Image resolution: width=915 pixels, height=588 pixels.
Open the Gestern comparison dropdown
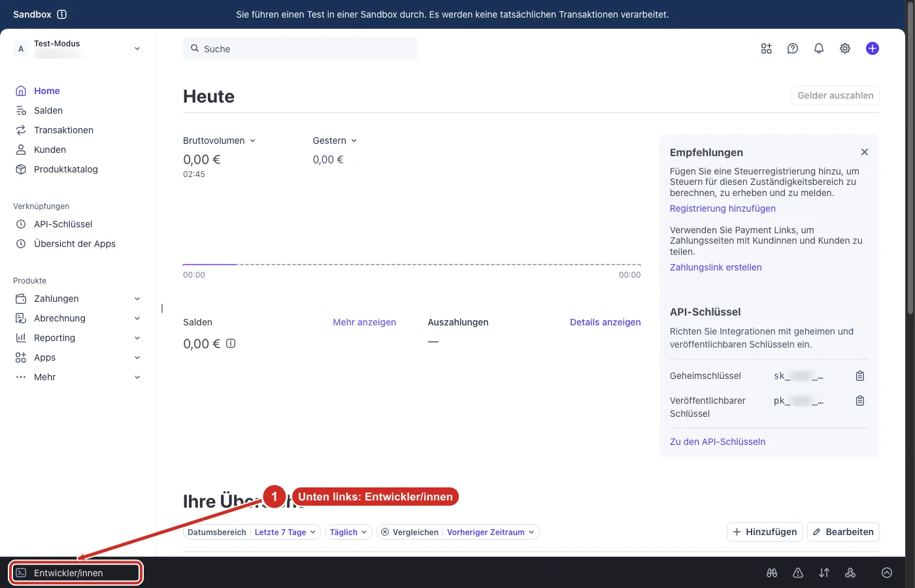[x=335, y=140]
